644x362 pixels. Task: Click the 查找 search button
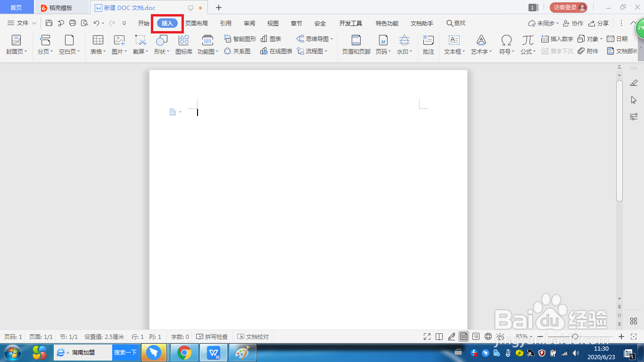(x=456, y=23)
